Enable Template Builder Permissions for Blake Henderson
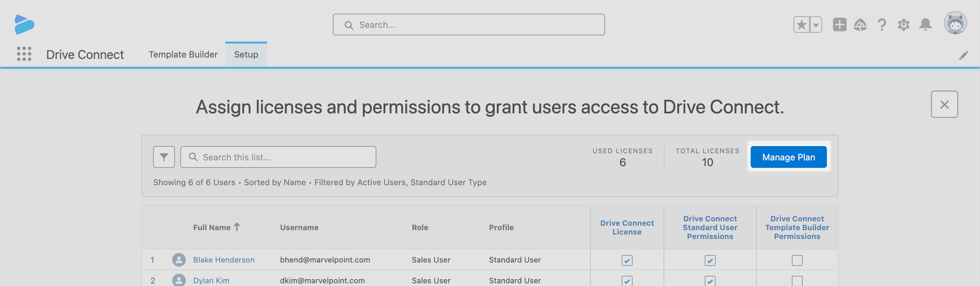Image resolution: width=980 pixels, height=286 pixels. [797, 260]
